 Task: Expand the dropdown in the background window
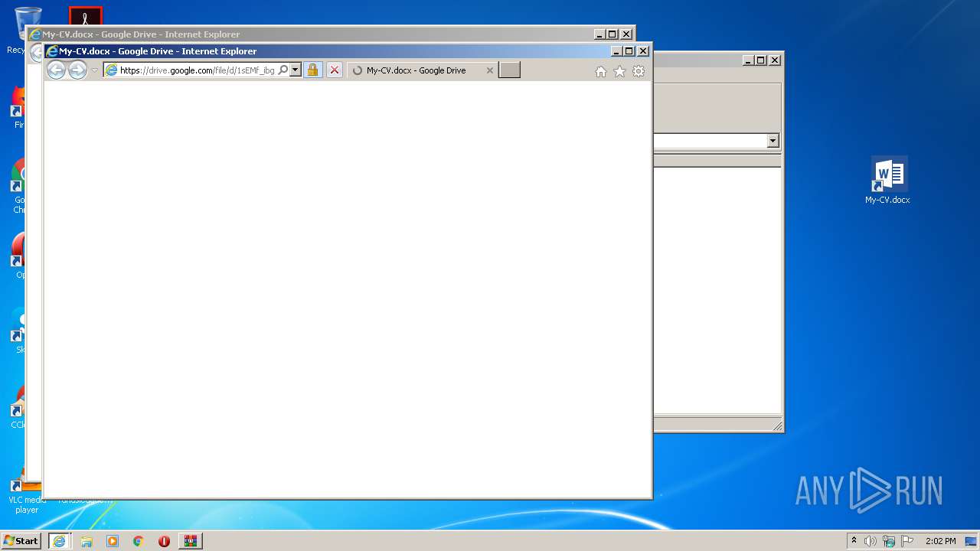tap(773, 141)
